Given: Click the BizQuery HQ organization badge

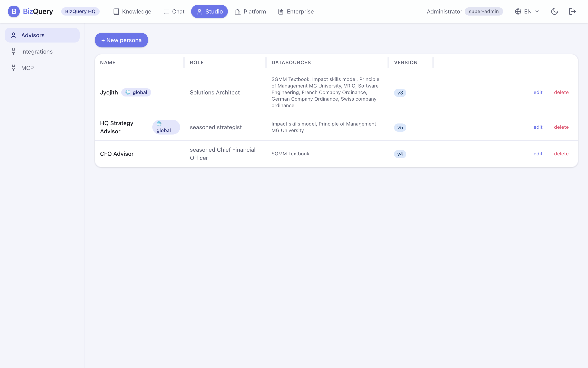Looking at the screenshot, I should coord(80,11).
